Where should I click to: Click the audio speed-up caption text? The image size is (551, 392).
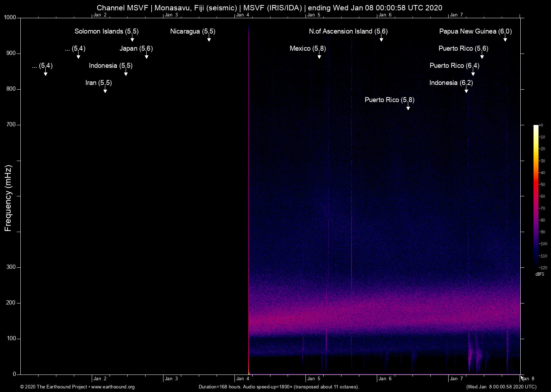279,387
